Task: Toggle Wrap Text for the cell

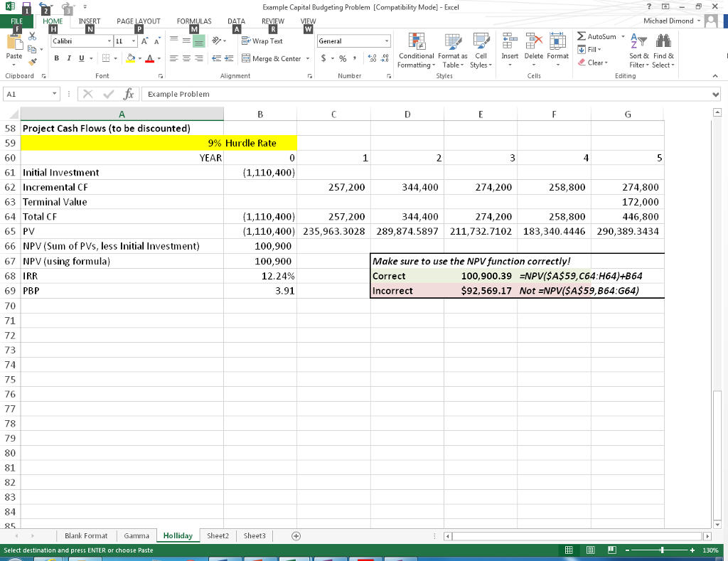Action: (x=263, y=41)
